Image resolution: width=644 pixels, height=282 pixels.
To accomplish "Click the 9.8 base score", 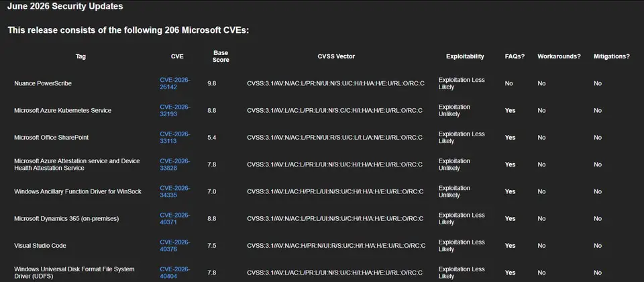I will [x=212, y=83].
